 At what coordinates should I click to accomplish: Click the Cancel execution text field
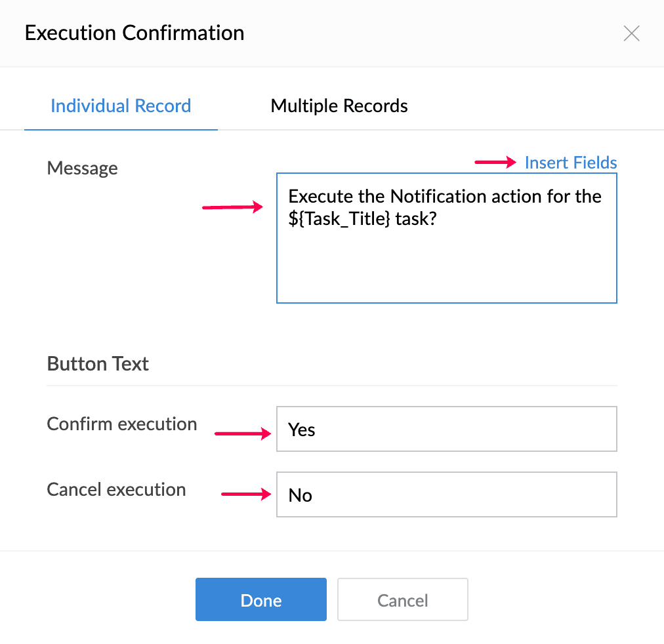click(446, 495)
